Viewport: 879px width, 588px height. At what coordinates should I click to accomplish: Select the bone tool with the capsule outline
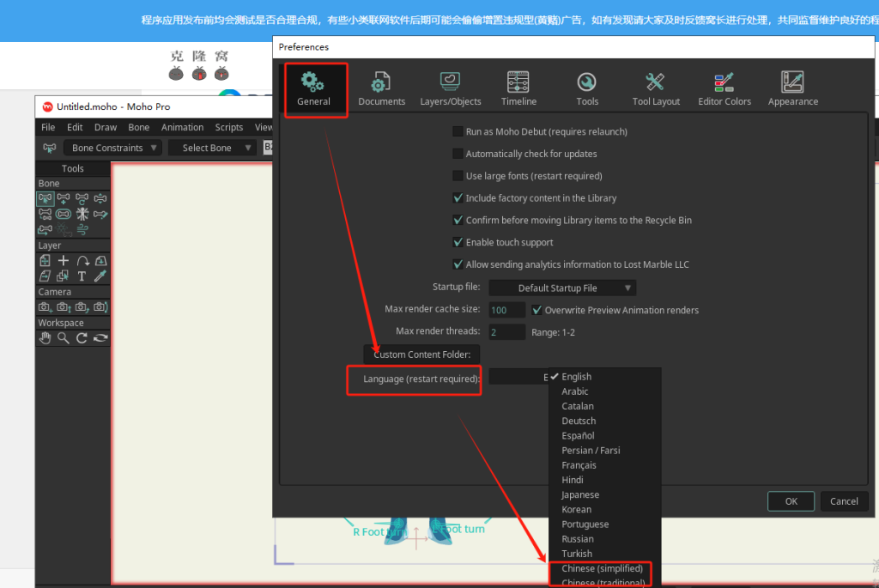[64, 214]
